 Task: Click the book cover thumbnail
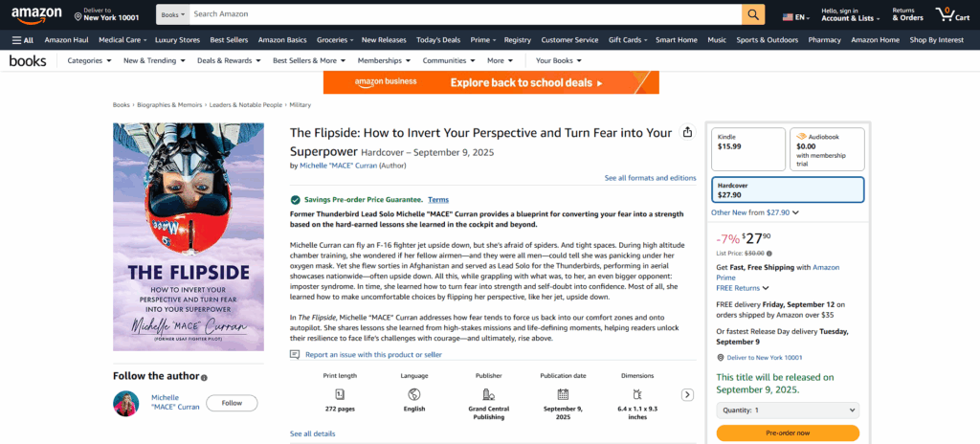[x=189, y=235]
